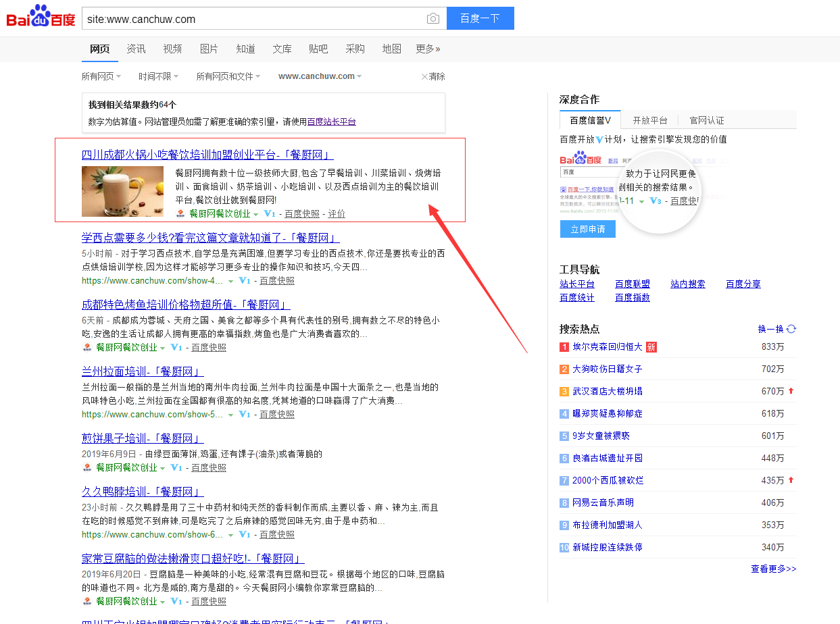Select 开放平台 tab in 深度合作
This screenshot has height=624, width=840.
tap(650, 120)
